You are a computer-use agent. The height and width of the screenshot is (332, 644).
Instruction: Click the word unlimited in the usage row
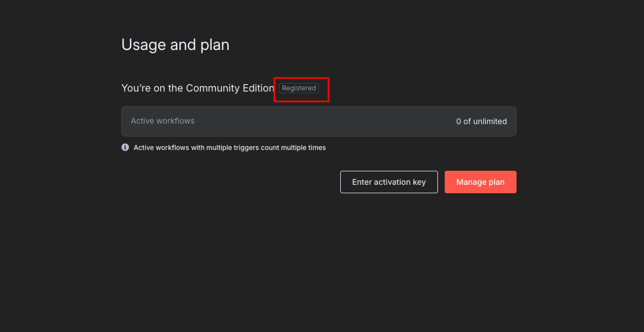click(x=490, y=122)
